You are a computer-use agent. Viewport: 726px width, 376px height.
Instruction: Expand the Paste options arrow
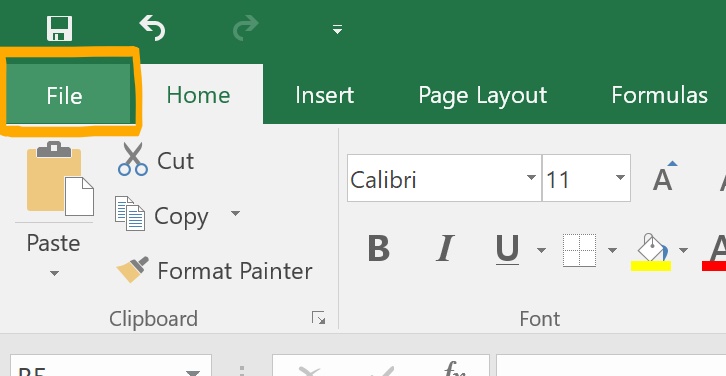pos(54,273)
